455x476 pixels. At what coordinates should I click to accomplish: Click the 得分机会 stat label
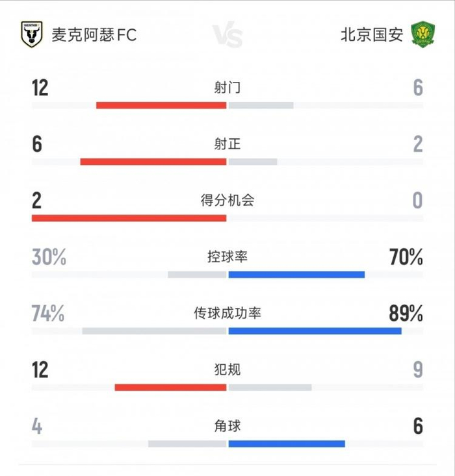pos(227,200)
